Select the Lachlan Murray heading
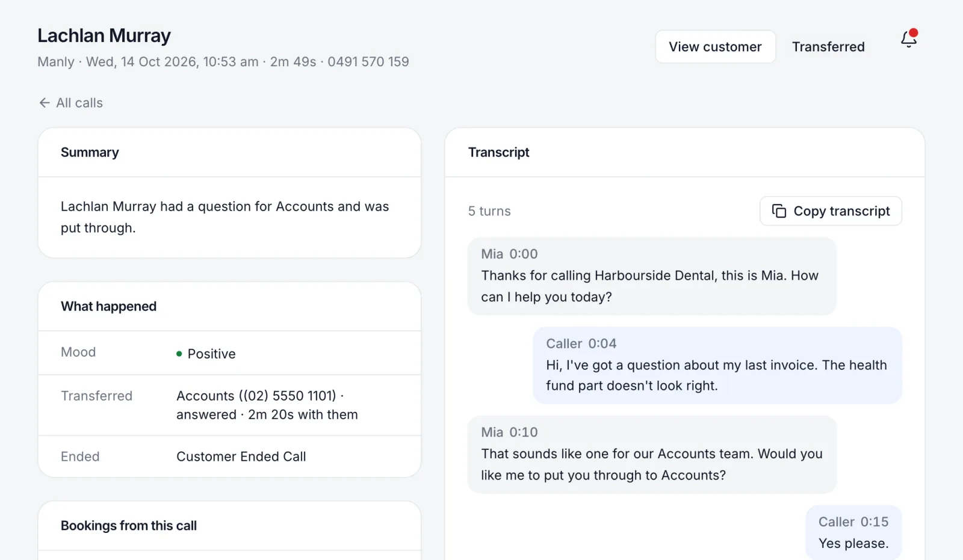The height and width of the screenshot is (560, 963). (104, 35)
